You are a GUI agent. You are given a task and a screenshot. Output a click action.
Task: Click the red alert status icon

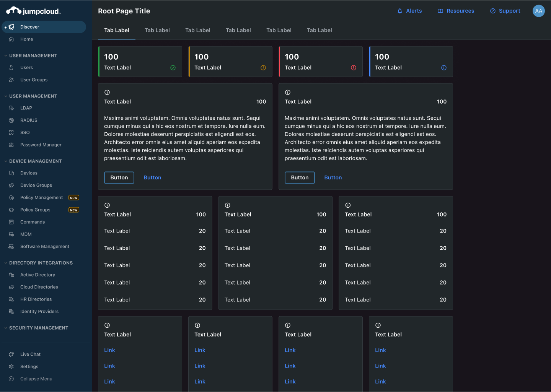tap(354, 68)
